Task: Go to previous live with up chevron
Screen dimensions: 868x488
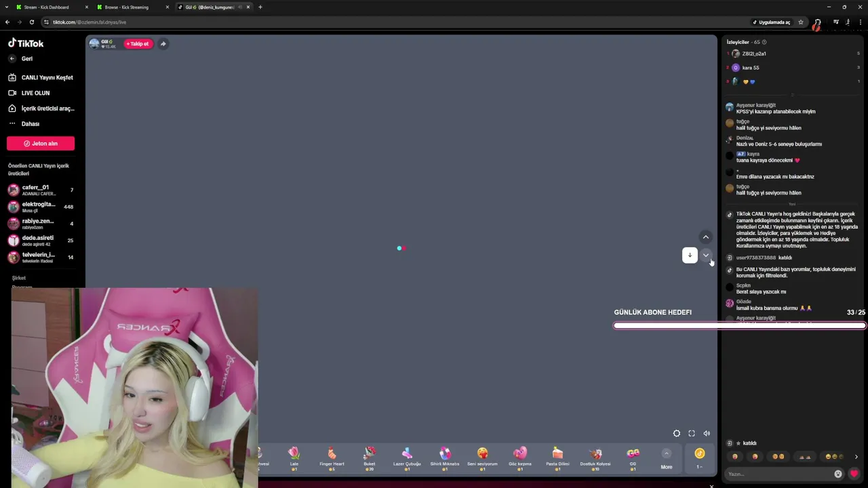Action: tap(706, 237)
